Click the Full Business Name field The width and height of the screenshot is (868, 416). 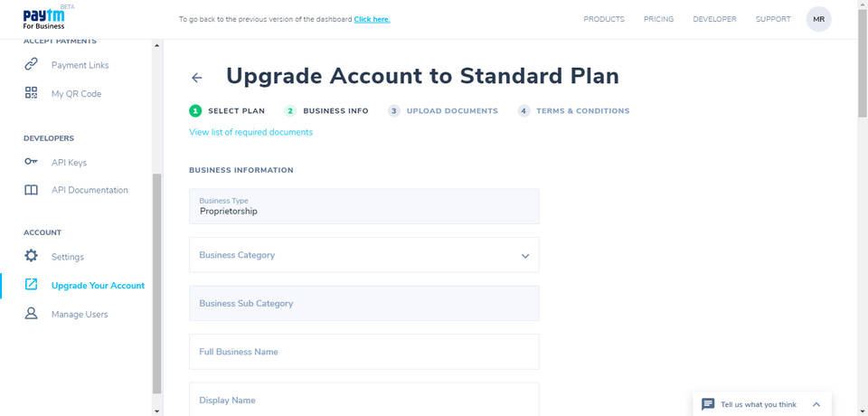(x=363, y=352)
